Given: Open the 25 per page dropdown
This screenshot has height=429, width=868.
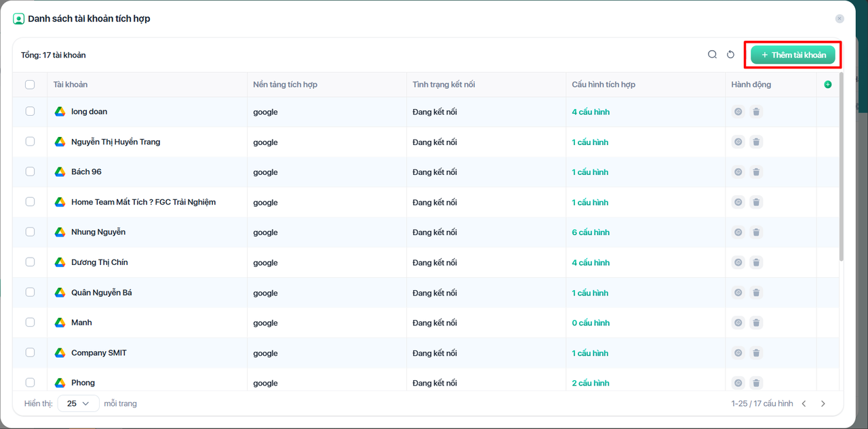Looking at the screenshot, I should click(78, 403).
